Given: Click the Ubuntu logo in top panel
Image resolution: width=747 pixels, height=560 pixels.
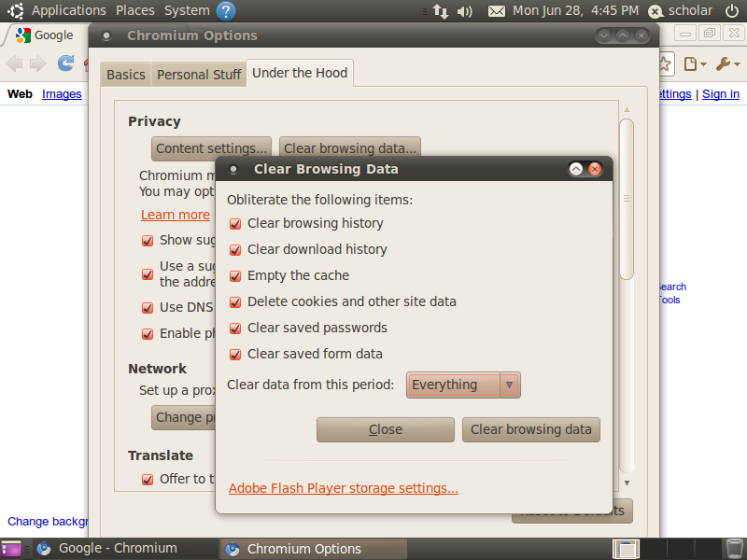Looking at the screenshot, I should click(15, 10).
